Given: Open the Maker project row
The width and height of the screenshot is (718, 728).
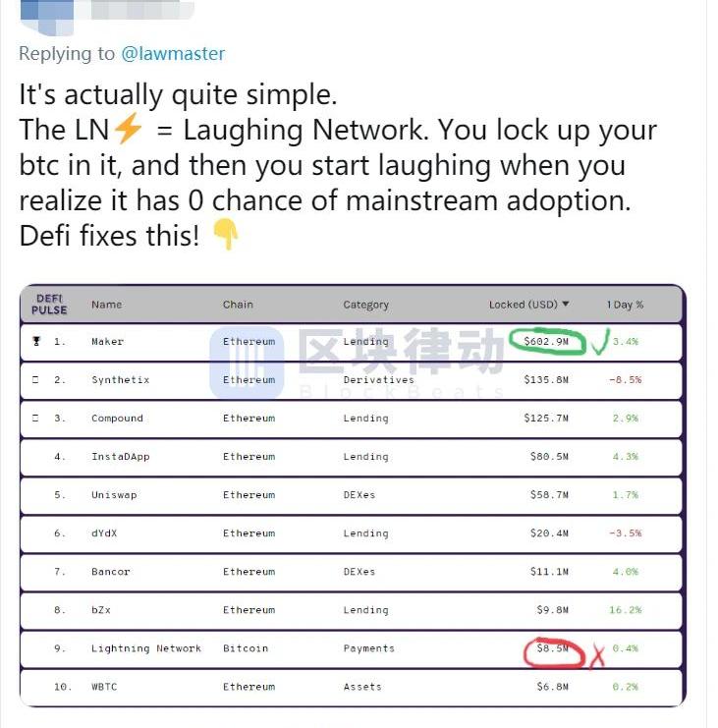Looking at the screenshot, I should tap(108, 342).
